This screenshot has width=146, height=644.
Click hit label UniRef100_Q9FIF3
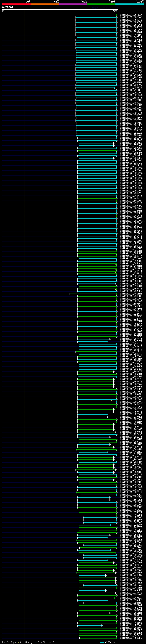coord(131,90)
